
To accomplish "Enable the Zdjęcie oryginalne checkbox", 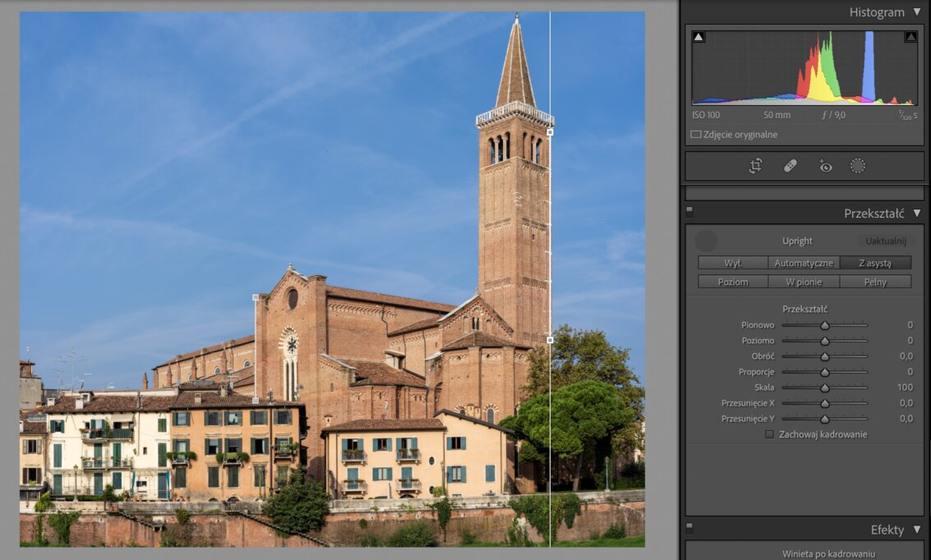I will (696, 135).
